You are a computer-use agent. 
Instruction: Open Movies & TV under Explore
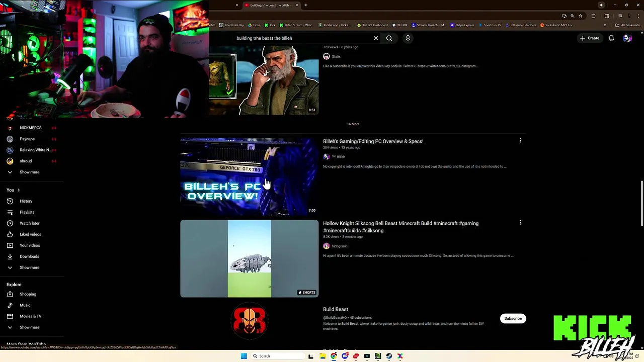[32, 316]
